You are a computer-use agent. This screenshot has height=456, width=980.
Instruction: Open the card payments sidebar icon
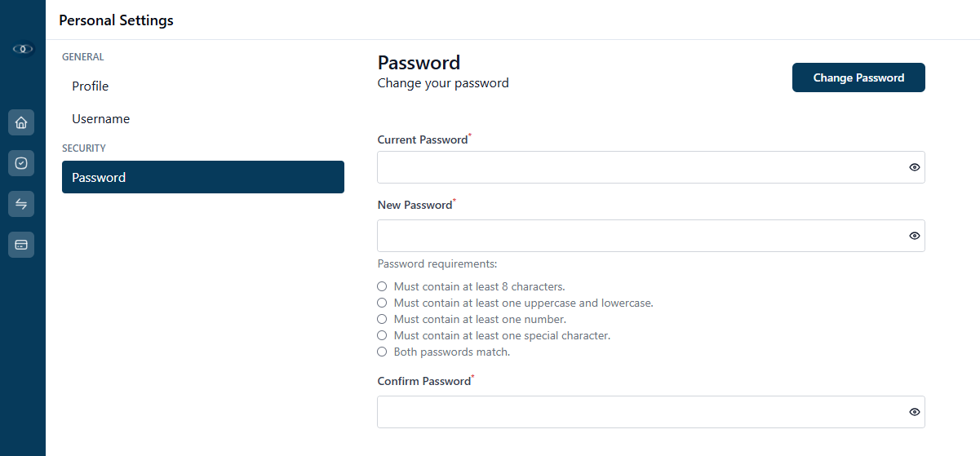pyautogui.click(x=21, y=245)
